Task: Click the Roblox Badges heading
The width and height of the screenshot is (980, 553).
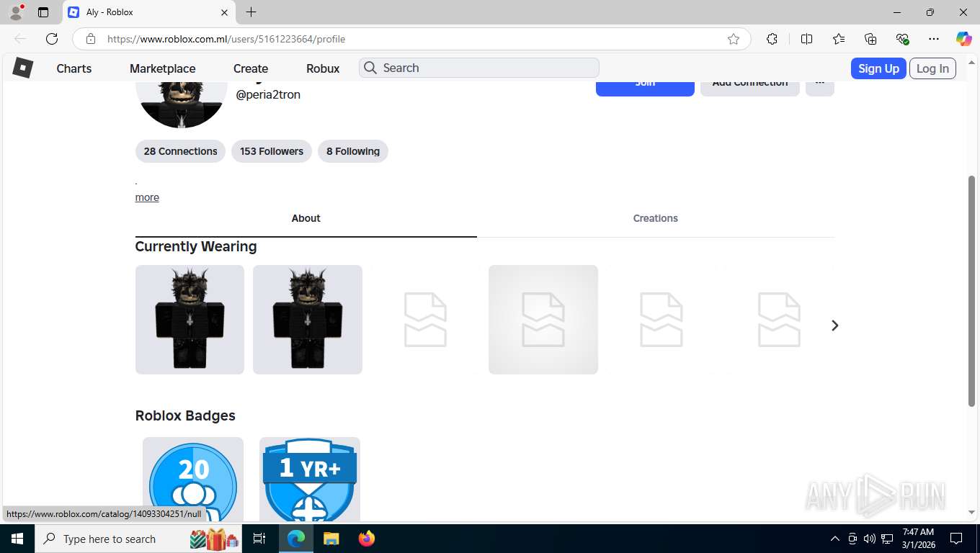Action: pos(185,415)
